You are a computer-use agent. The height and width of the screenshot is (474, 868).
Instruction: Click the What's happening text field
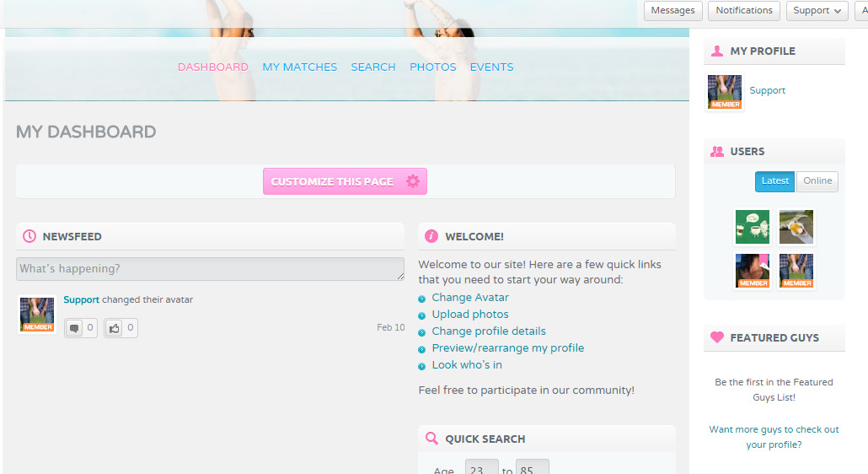pos(210,269)
